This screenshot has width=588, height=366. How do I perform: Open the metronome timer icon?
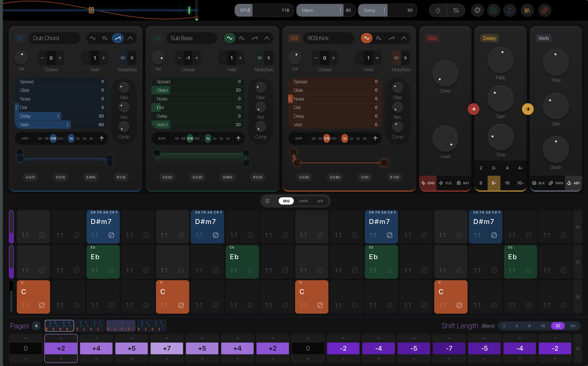[x=438, y=10]
